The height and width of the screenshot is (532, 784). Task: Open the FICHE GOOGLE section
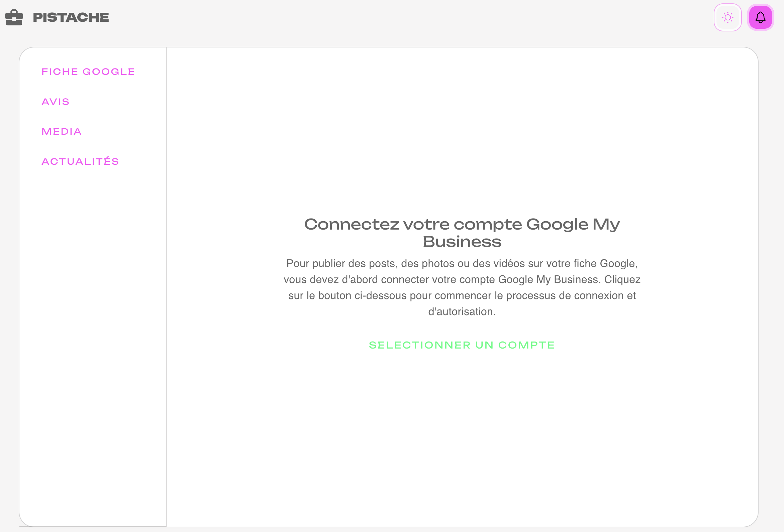[88, 72]
